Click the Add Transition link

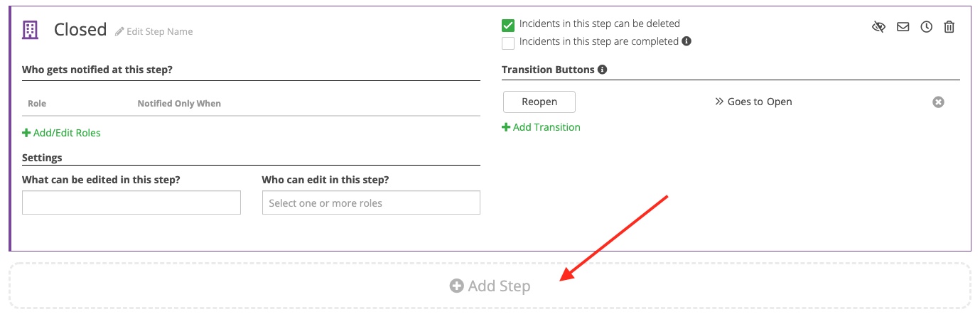click(x=542, y=127)
